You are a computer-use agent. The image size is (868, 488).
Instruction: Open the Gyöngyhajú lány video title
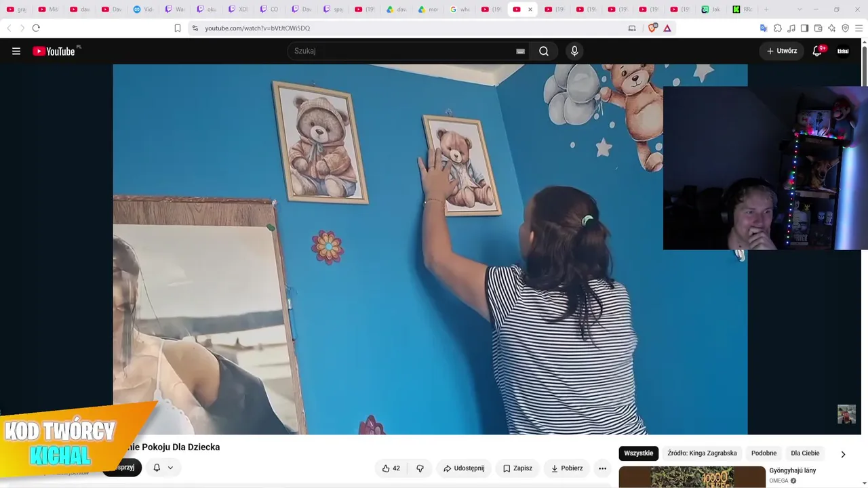792,470
